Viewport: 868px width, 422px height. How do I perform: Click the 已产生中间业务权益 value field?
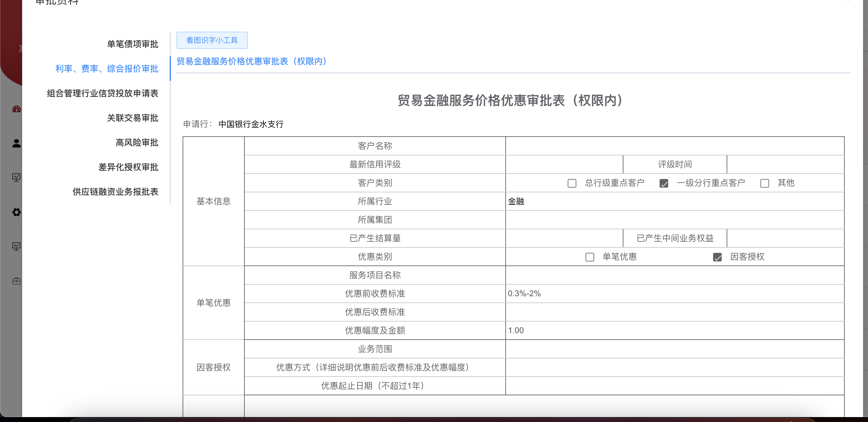point(785,238)
